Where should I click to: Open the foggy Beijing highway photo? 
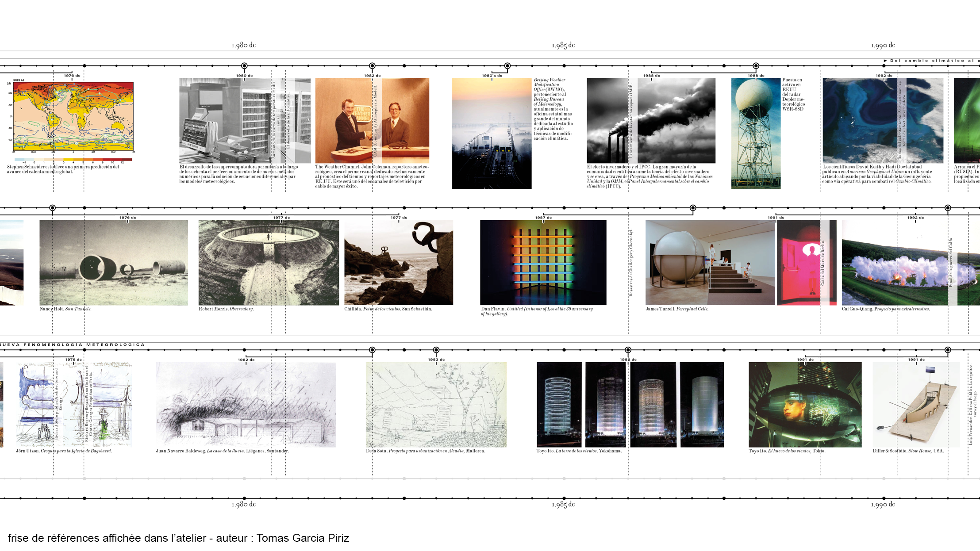[492, 134]
